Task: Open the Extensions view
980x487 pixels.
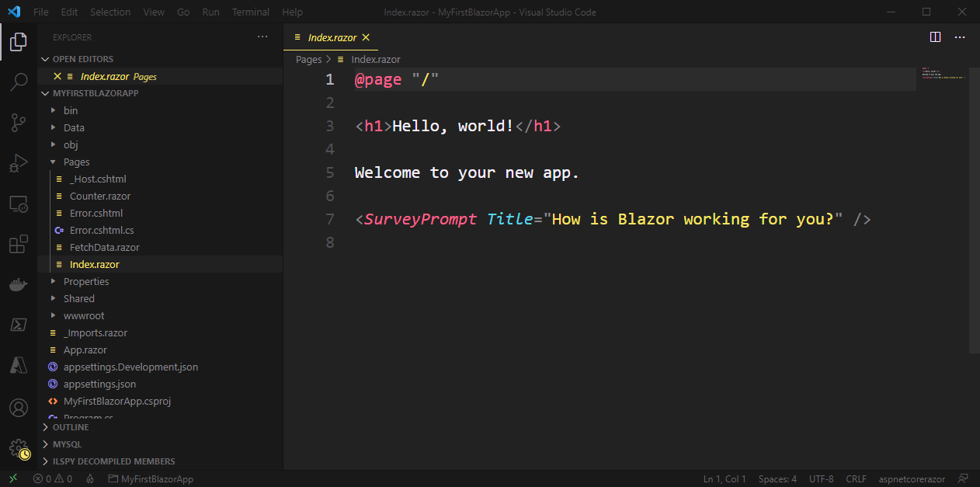Action: (x=19, y=245)
